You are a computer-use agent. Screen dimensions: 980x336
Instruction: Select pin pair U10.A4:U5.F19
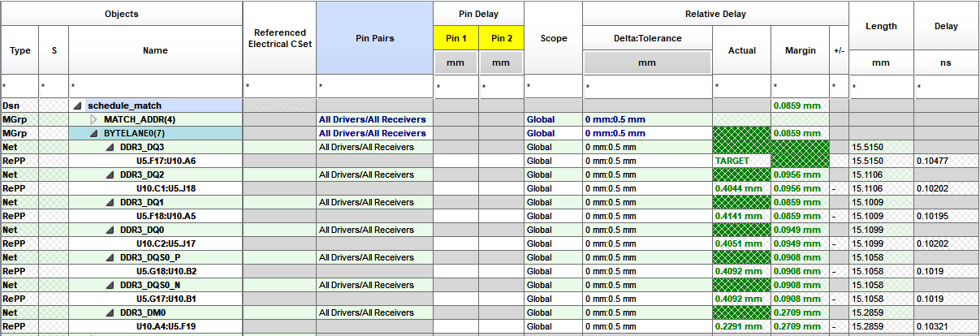[166, 326]
